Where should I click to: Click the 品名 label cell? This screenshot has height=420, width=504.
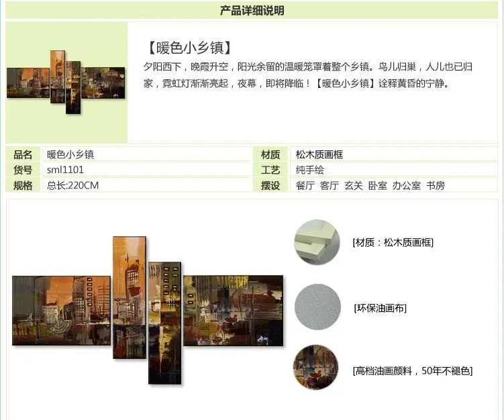coord(23,154)
